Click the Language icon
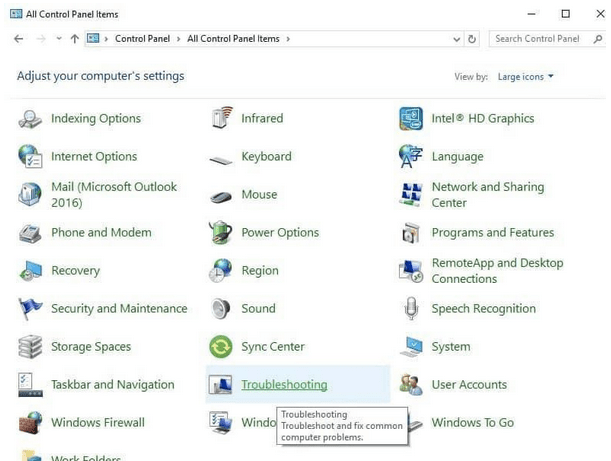 411,156
